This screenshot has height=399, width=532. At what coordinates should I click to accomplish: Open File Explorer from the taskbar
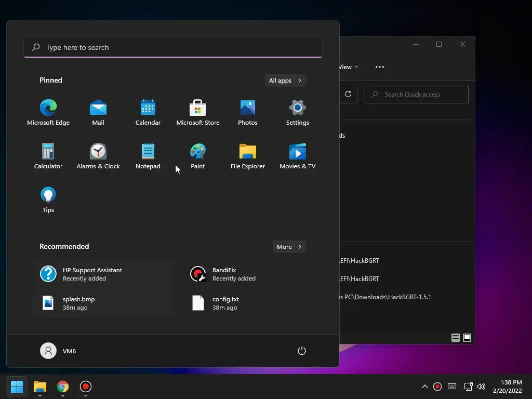pos(39,387)
